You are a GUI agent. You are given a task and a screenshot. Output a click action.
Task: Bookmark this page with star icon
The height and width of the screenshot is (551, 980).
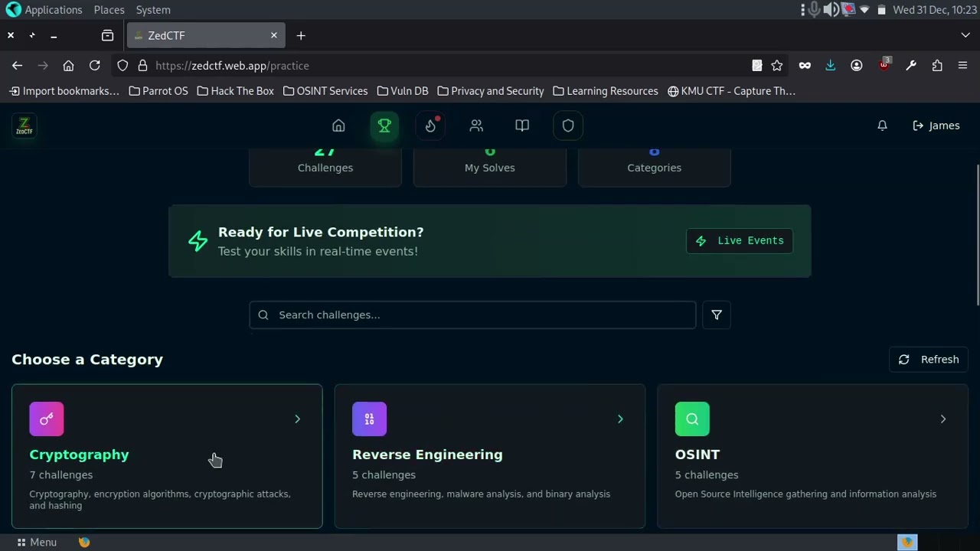coord(777,66)
